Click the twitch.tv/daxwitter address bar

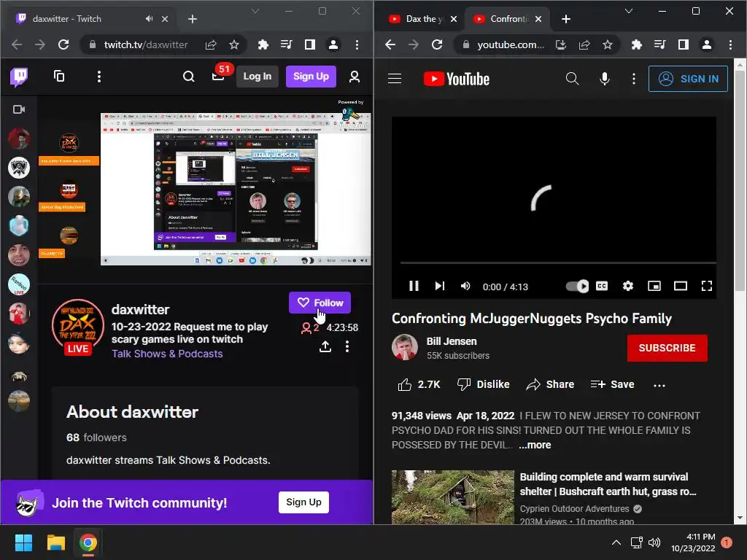(146, 44)
